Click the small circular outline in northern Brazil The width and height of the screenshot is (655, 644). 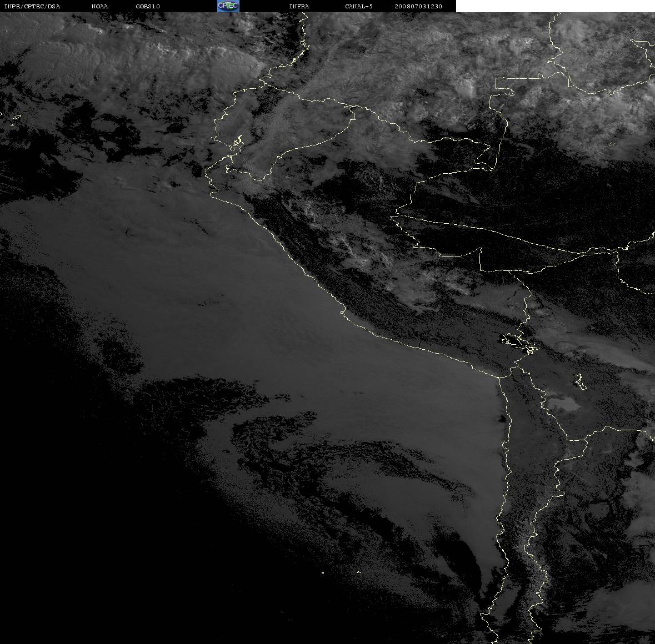[x=612, y=144]
